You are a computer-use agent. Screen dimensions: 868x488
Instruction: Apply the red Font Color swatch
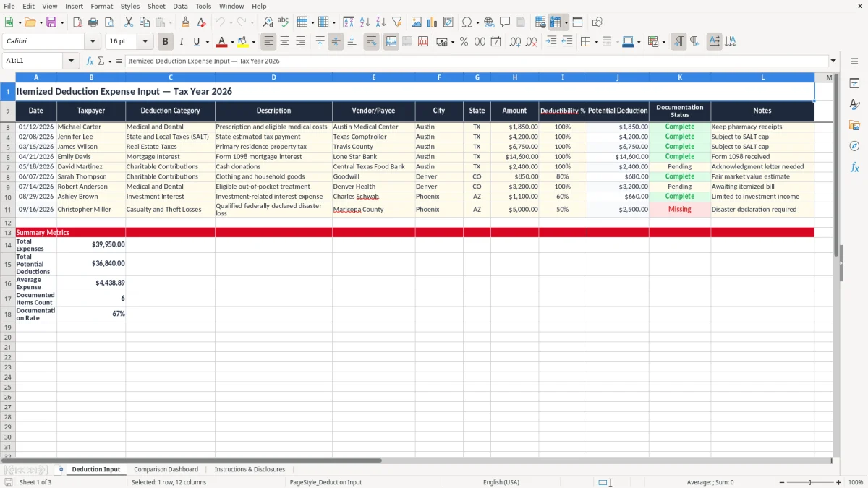point(222,42)
